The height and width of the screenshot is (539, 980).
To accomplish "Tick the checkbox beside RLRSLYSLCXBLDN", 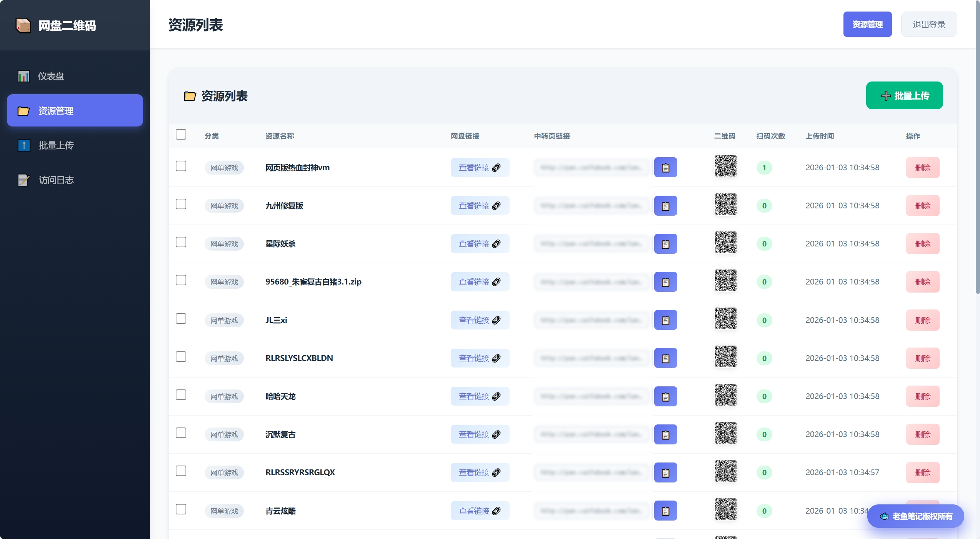I will click(181, 357).
